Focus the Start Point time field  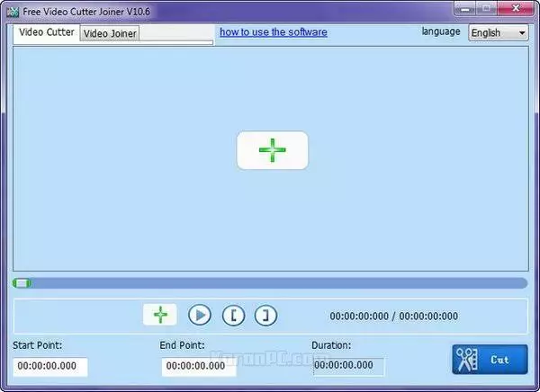click(50, 367)
